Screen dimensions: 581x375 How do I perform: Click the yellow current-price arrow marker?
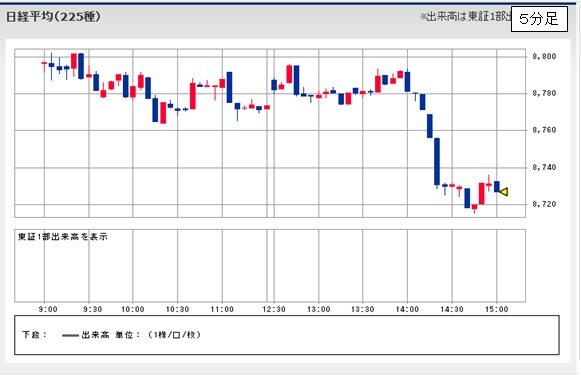click(504, 192)
